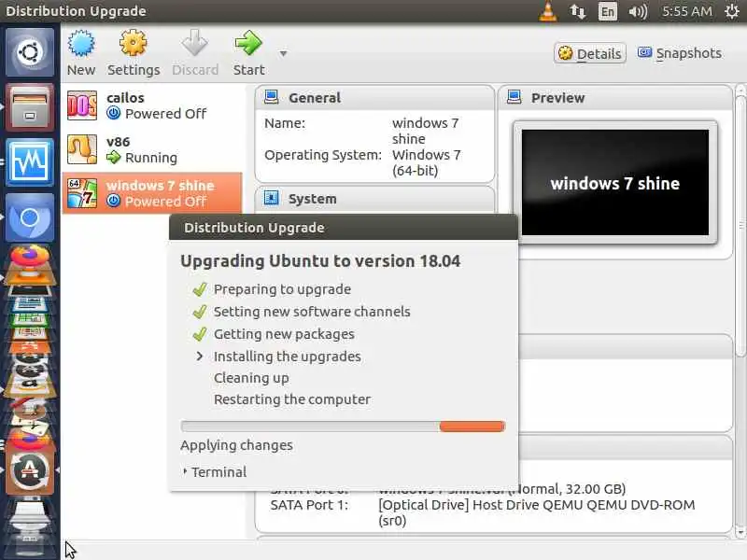The height and width of the screenshot is (560, 747).
Task: Switch to Snapshots view
Action: click(680, 53)
